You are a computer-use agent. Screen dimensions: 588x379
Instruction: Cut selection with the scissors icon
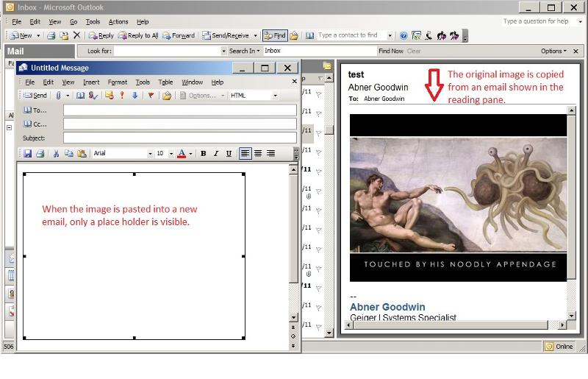(x=57, y=153)
